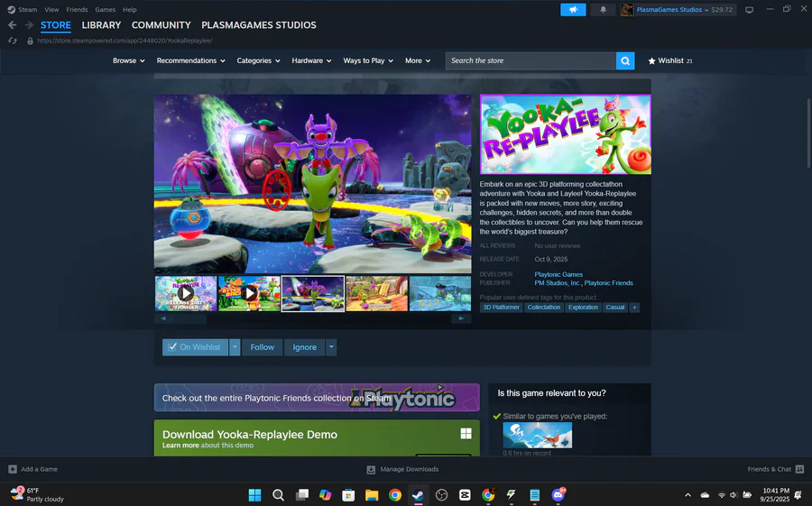Open the View menu
812x506 pixels.
51,9
